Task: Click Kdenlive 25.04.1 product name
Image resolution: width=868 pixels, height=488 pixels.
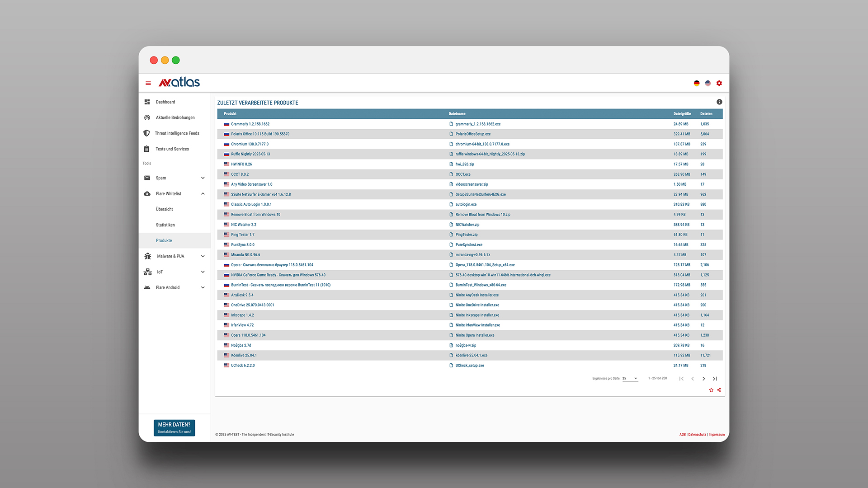Action: pyautogui.click(x=244, y=355)
